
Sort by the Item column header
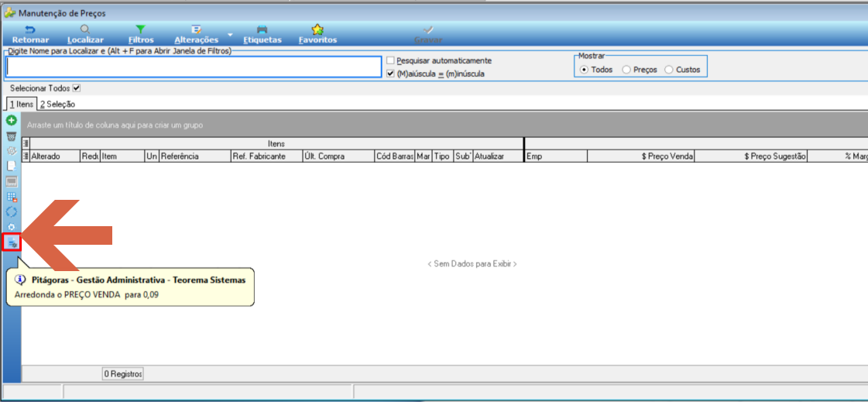coord(122,156)
